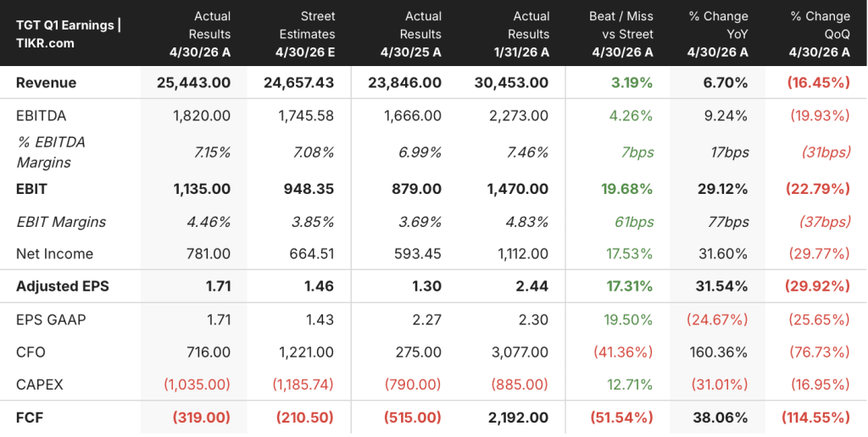Viewport: 868px width, 437px height.
Task: Click the Actual Results 4/30/25 A header
Action: click(x=411, y=34)
